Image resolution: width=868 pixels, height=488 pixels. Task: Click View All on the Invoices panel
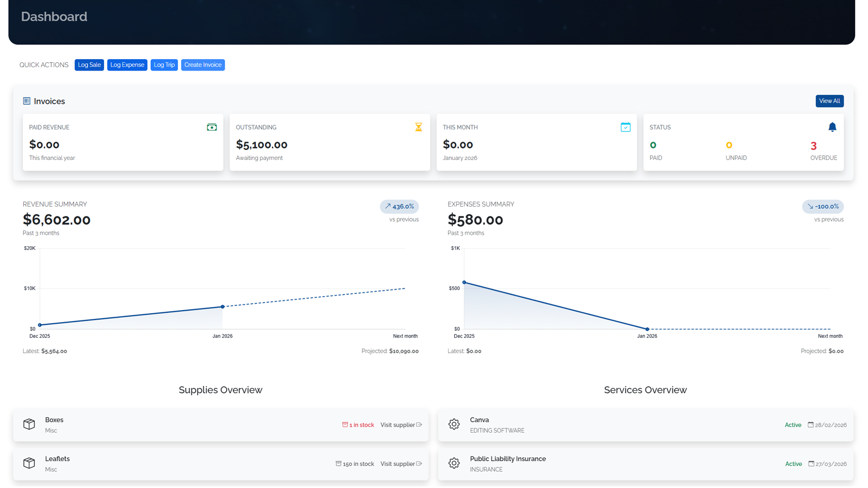(x=829, y=101)
